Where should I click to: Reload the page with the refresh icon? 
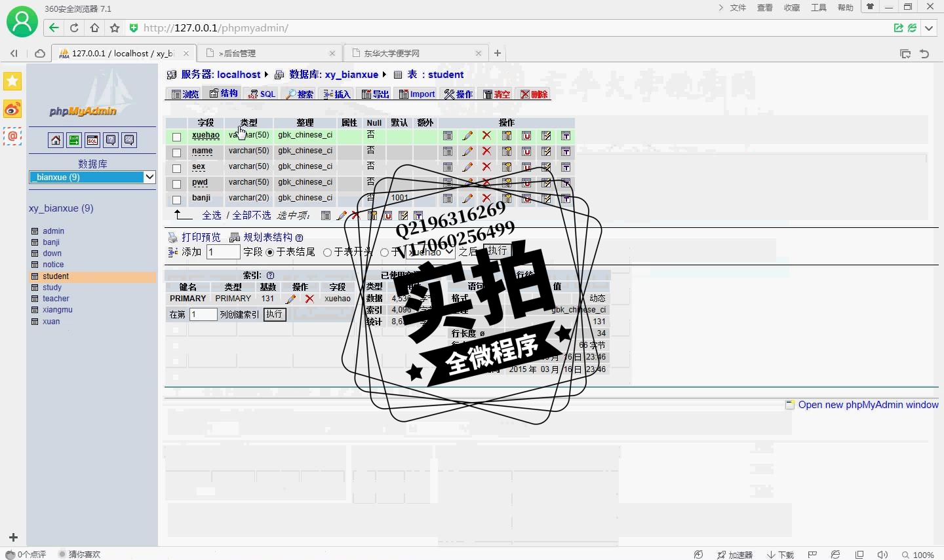tap(74, 28)
